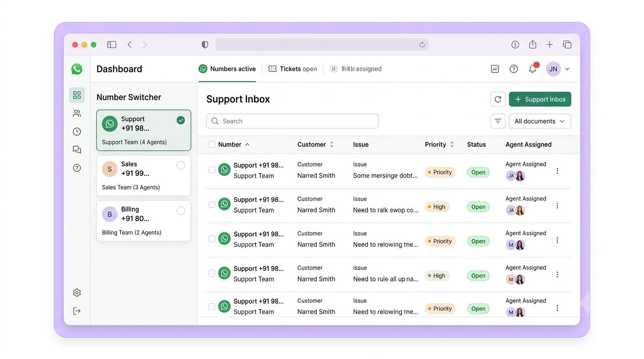Switch to Numbers active tab
644x359 pixels.
click(227, 69)
